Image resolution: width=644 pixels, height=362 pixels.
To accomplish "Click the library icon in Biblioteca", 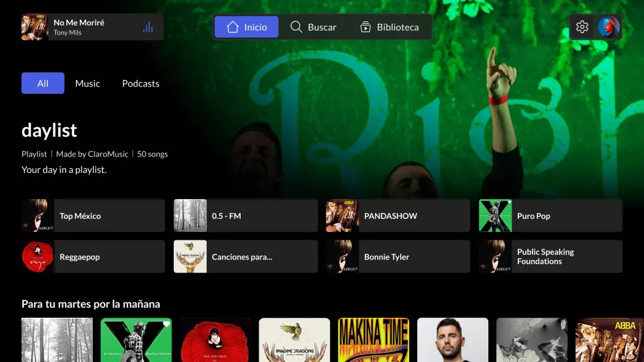I will 366,27.
